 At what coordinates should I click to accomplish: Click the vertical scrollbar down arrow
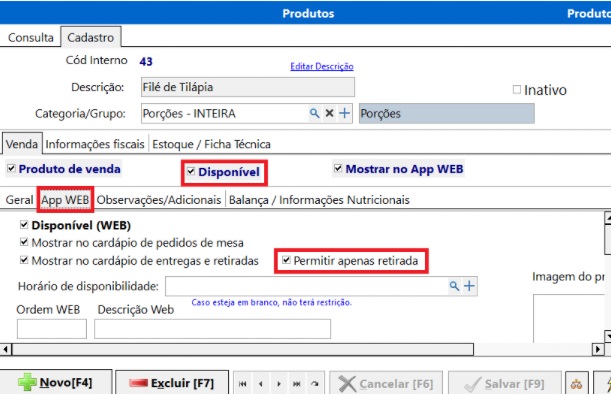607,336
